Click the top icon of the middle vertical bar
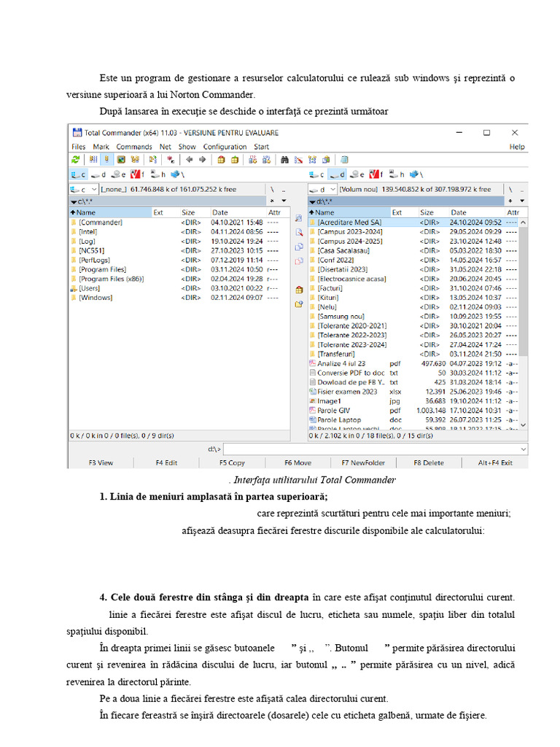 tap(299, 218)
